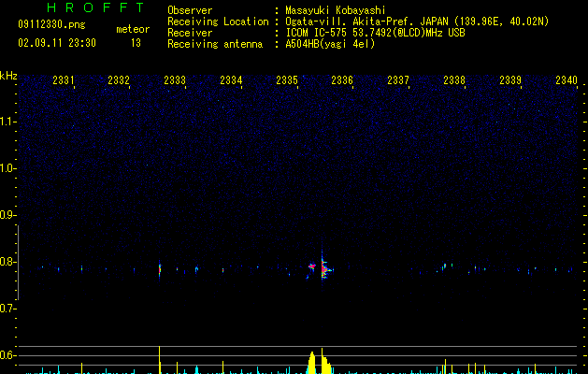Click the Receiving antenna label
Screen dimensions: 588x374
pos(215,44)
